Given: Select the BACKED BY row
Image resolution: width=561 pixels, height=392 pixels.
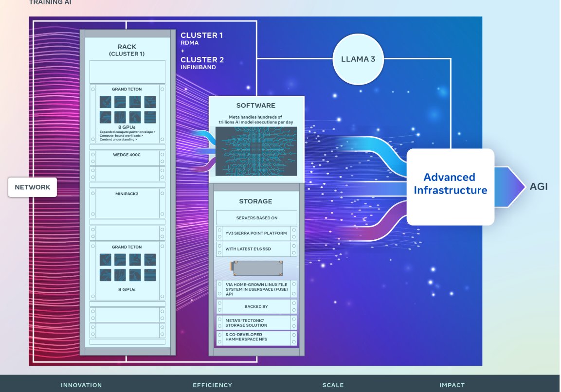Looking at the screenshot, I should (256, 306).
